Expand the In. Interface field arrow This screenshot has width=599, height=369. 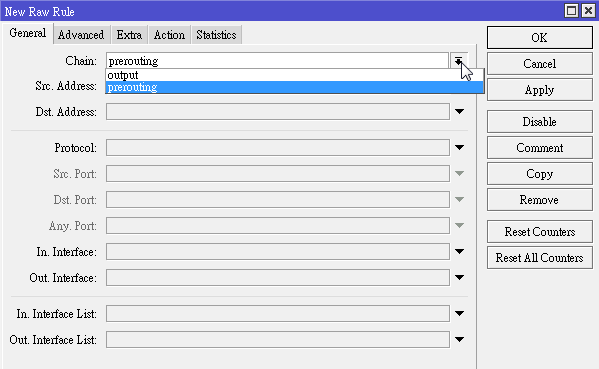click(x=460, y=251)
